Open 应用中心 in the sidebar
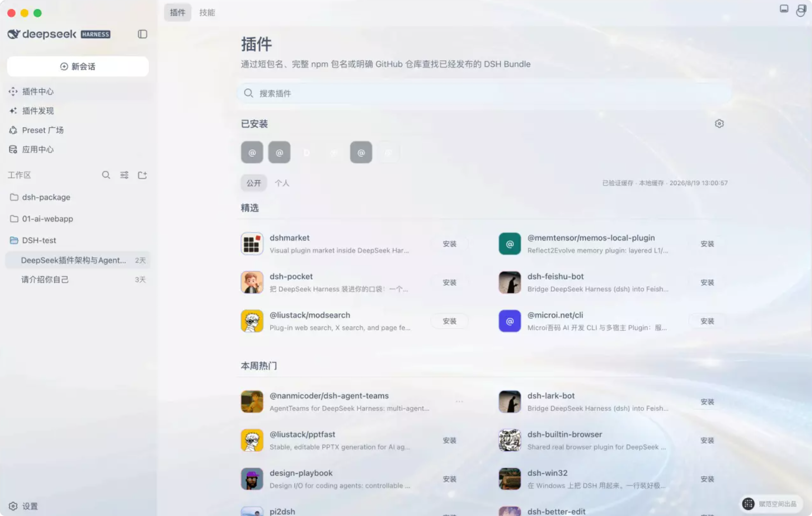The image size is (812, 516). (78, 149)
